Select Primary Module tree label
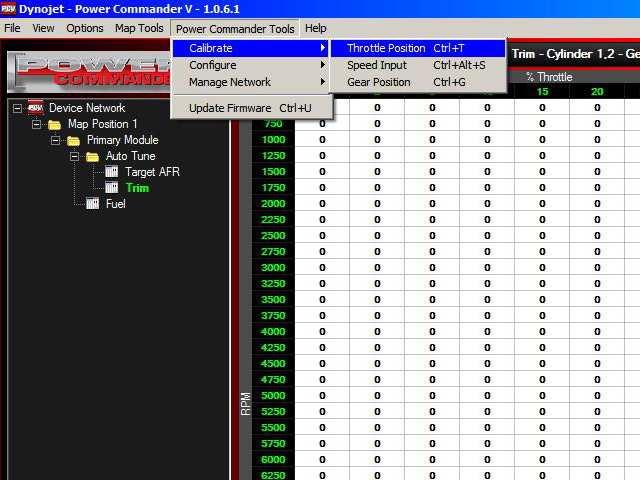 [122, 140]
